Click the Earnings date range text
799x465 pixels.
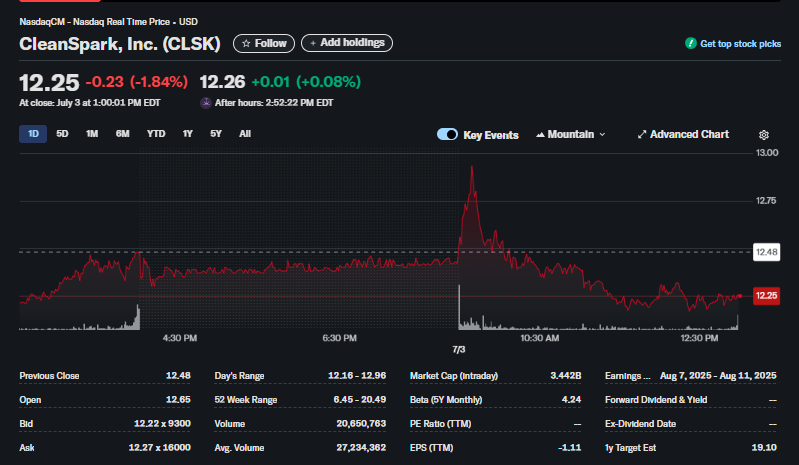[718, 376]
